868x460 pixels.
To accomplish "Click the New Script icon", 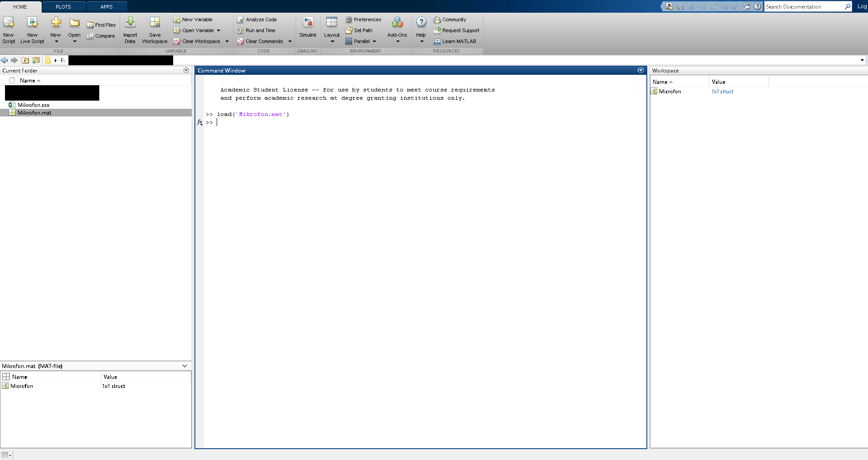I will [9, 23].
